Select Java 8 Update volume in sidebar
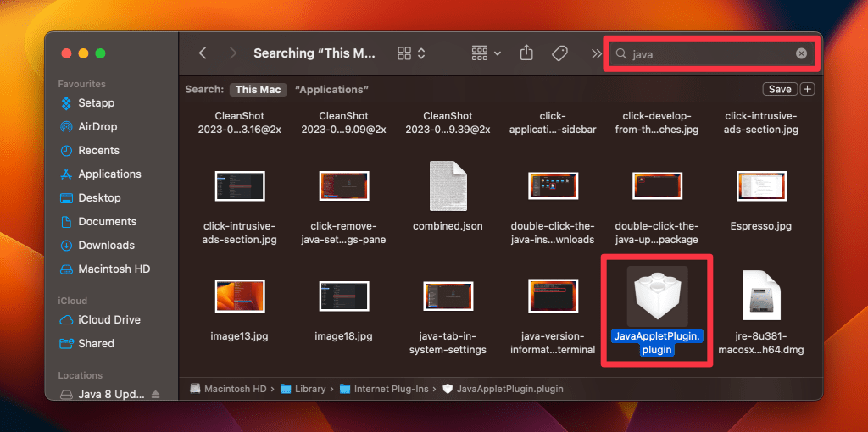 (111, 395)
